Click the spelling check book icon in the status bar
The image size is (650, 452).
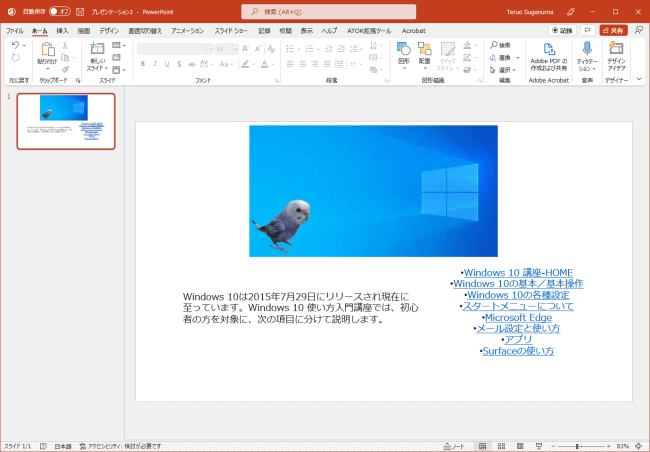tap(43, 446)
